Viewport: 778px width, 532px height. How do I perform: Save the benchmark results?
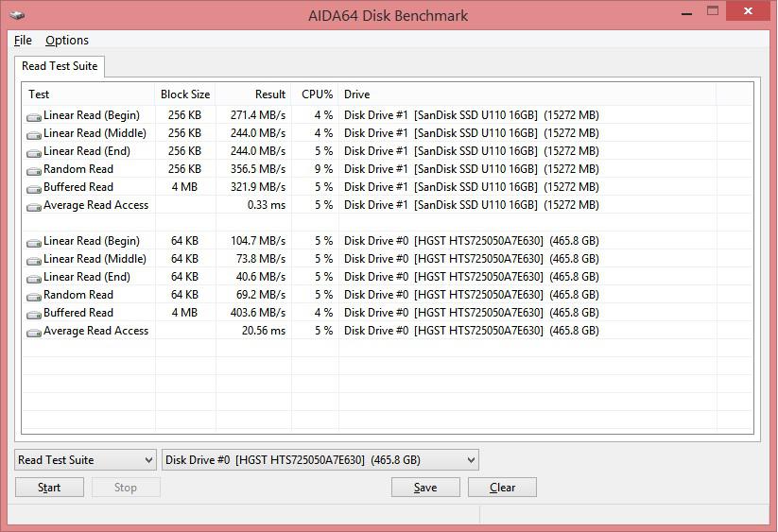[425, 488]
